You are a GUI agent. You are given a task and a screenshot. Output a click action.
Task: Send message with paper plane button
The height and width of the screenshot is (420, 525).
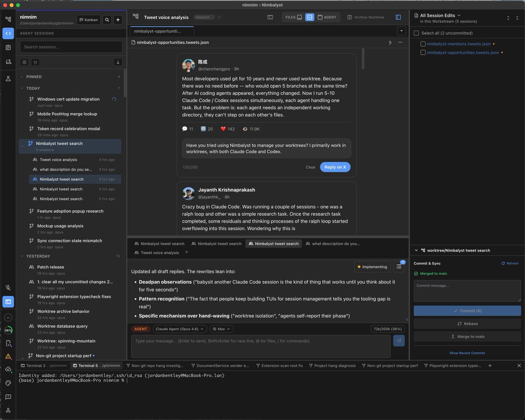click(399, 341)
